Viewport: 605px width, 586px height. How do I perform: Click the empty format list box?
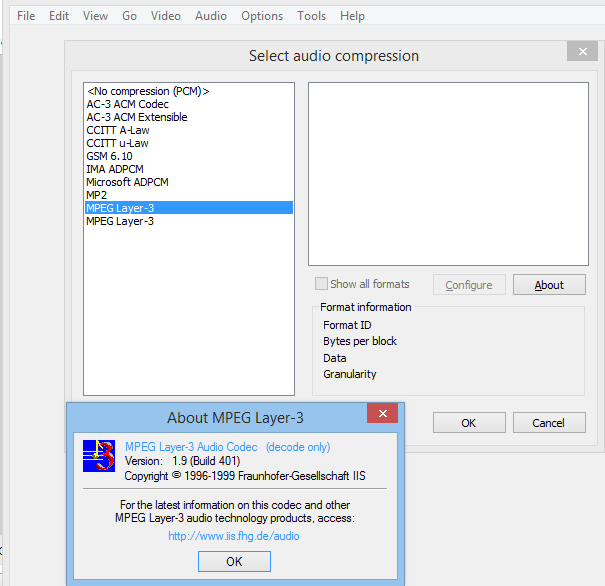tap(448, 174)
